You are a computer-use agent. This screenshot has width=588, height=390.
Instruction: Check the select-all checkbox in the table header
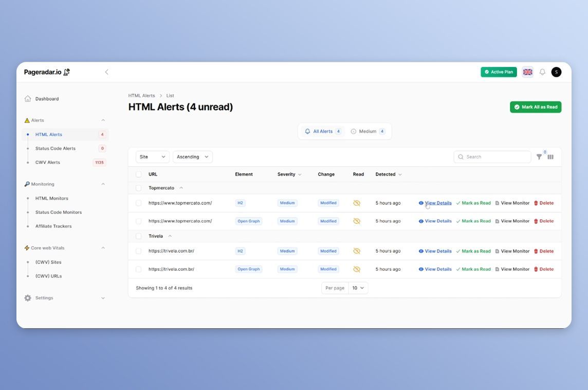(138, 174)
